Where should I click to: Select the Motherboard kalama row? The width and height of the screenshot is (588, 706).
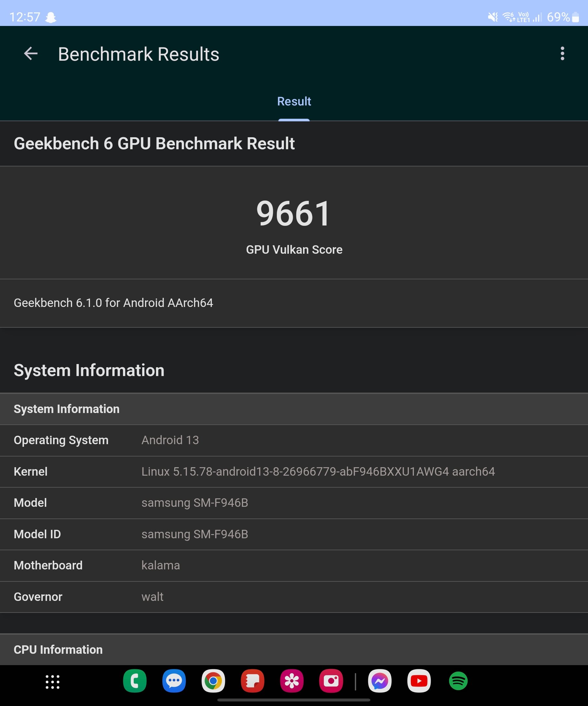294,566
